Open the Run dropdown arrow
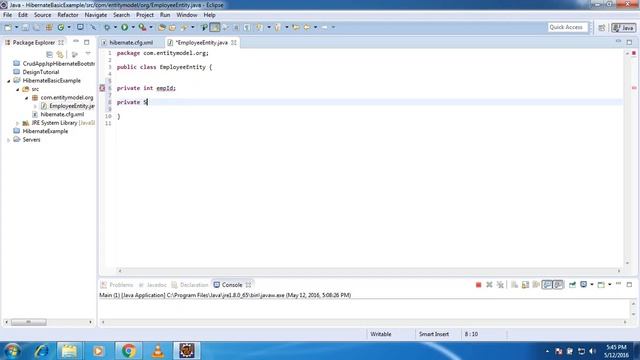The image size is (640, 360). point(133,27)
